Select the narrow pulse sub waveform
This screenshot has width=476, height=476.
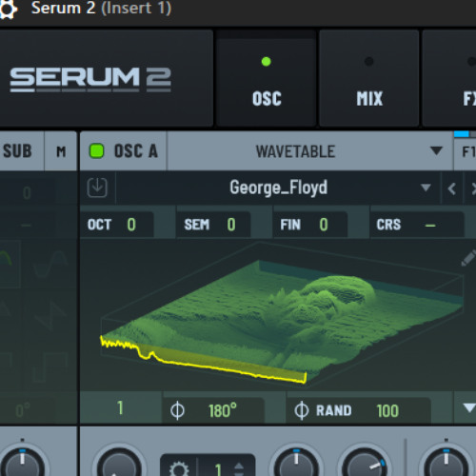coord(50,367)
